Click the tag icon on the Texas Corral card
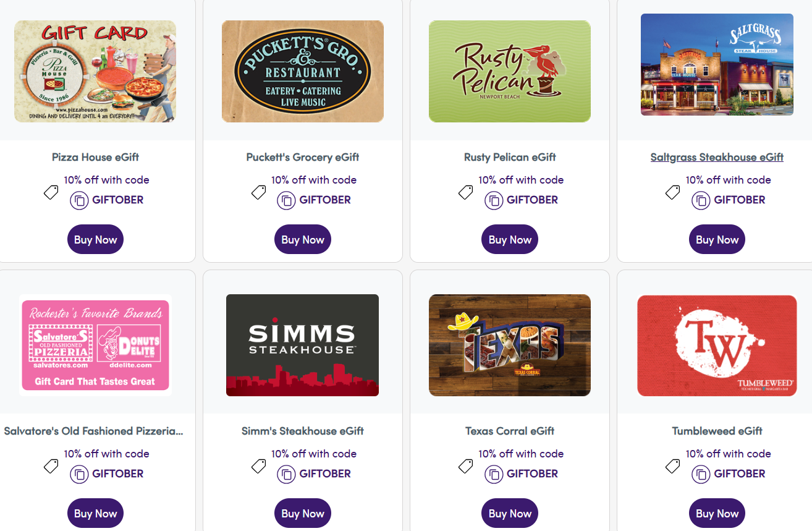This screenshot has height=531, width=812. (x=465, y=465)
